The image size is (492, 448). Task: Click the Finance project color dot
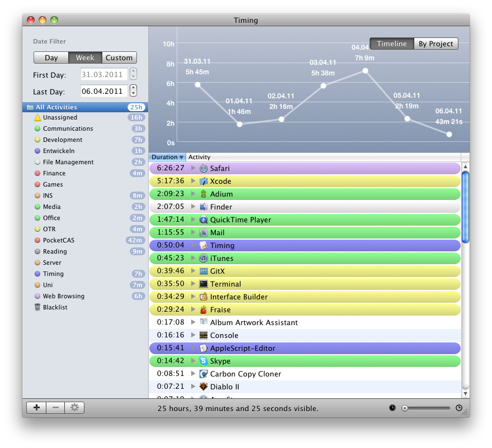coord(37,173)
